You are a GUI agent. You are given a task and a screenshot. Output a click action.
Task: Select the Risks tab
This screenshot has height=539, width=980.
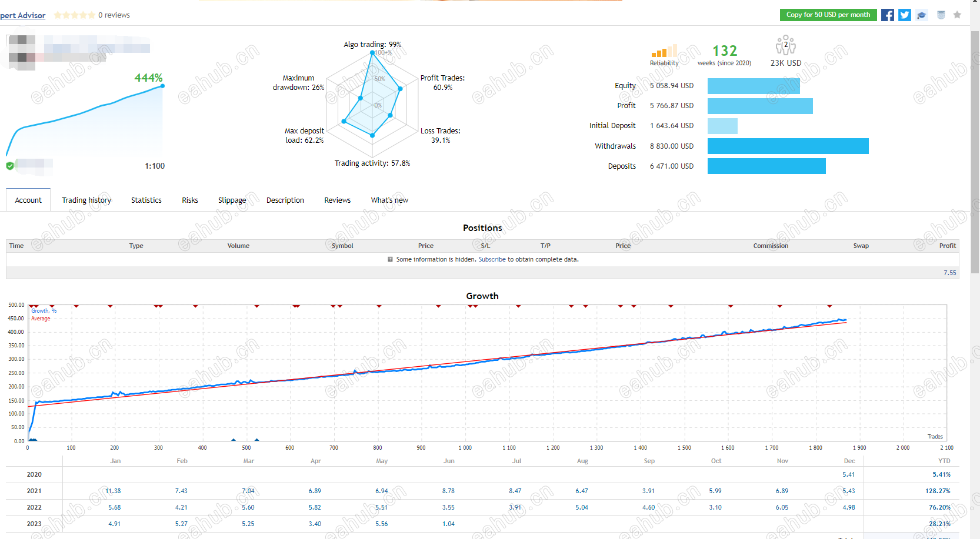pos(190,200)
